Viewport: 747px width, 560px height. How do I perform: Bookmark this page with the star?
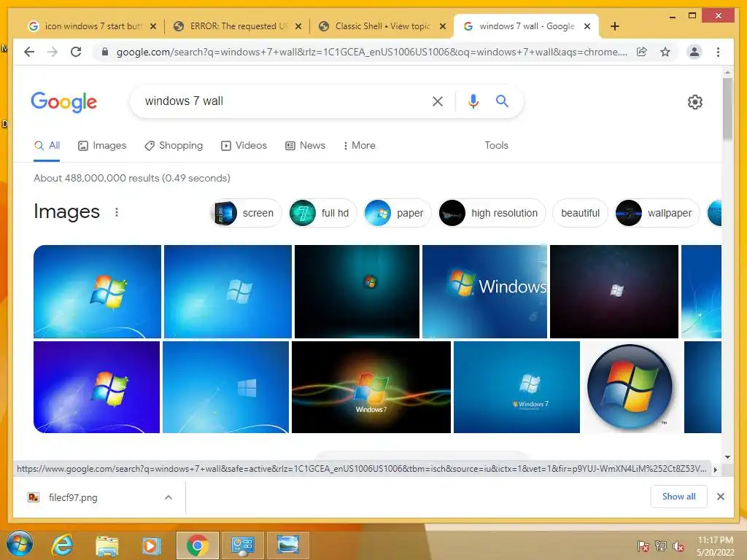tap(665, 52)
